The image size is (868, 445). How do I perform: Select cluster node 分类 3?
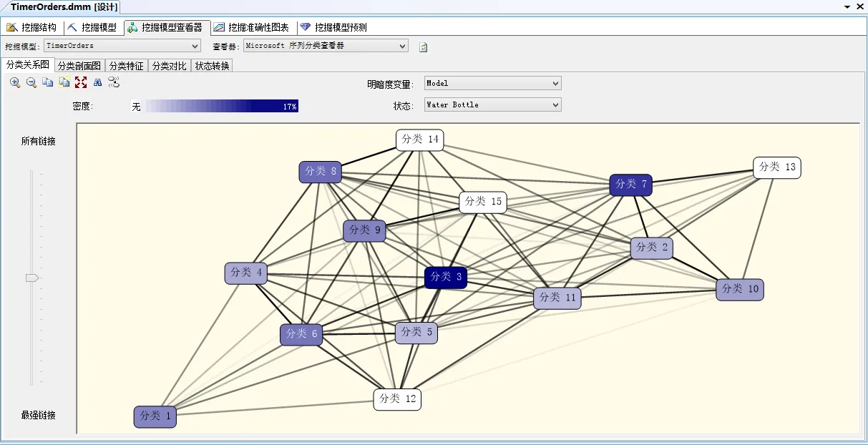(x=446, y=277)
